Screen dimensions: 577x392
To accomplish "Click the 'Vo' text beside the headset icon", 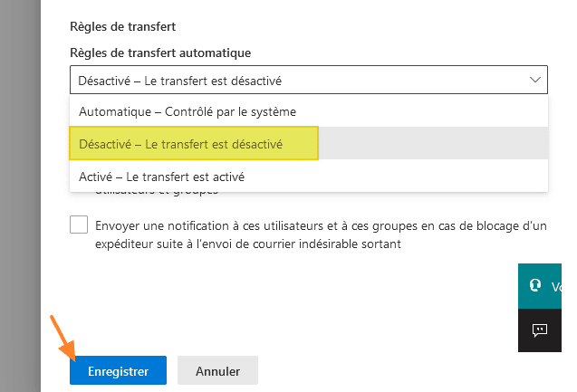I will coord(557,285).
